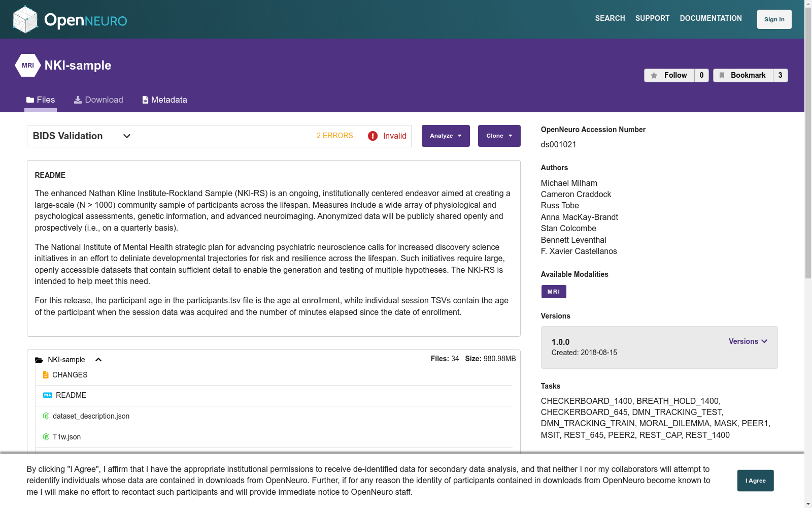812x508 pixels.
Task: Open SUPPORT in top navigation
Action: 653,18
